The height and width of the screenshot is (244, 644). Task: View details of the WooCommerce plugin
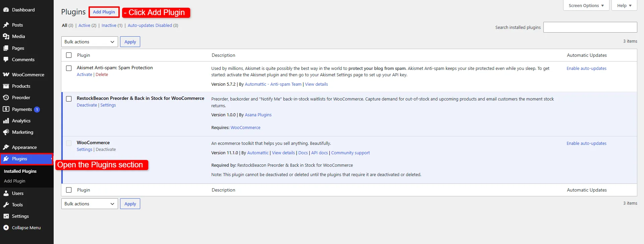pyautogui.click(x=283, y=153)
